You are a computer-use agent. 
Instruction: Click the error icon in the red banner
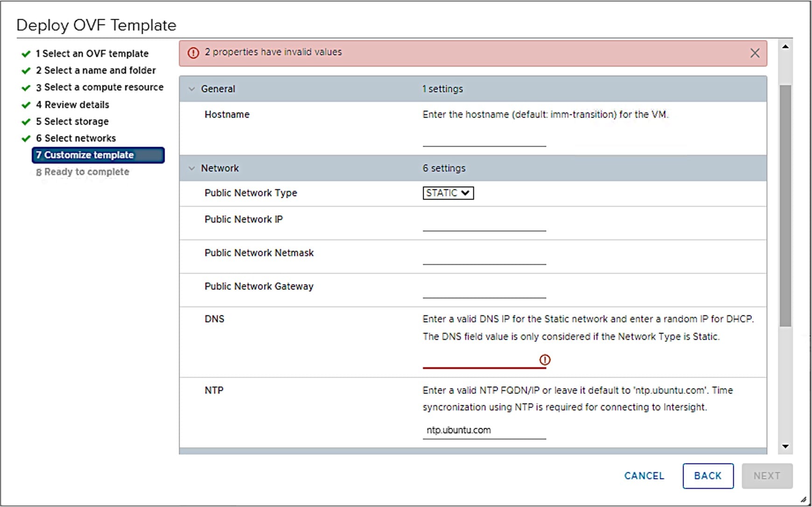coord(193,53)
